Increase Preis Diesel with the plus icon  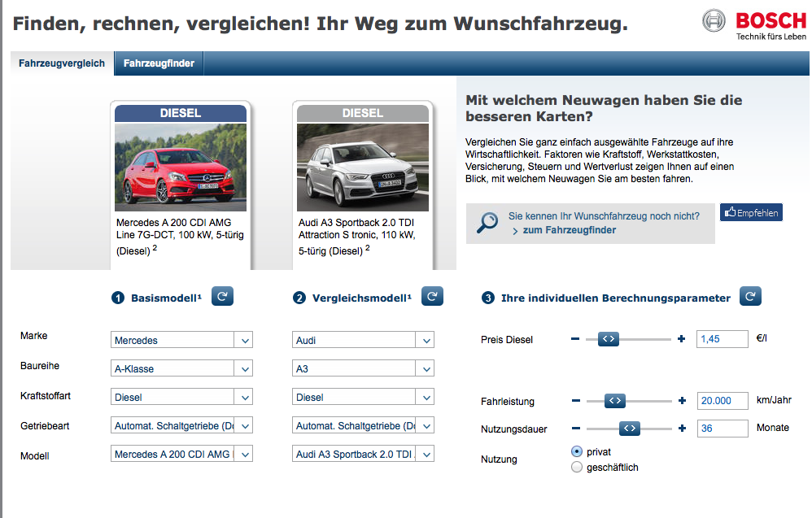681,339
